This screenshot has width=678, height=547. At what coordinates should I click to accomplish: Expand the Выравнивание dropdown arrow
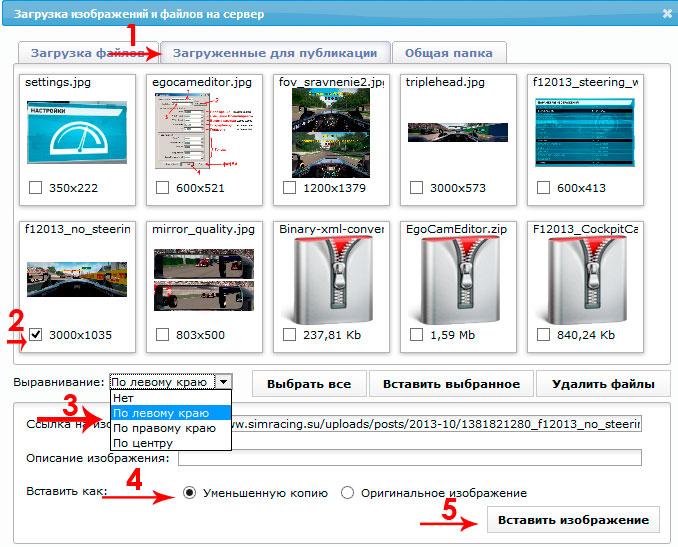[224, 382]
